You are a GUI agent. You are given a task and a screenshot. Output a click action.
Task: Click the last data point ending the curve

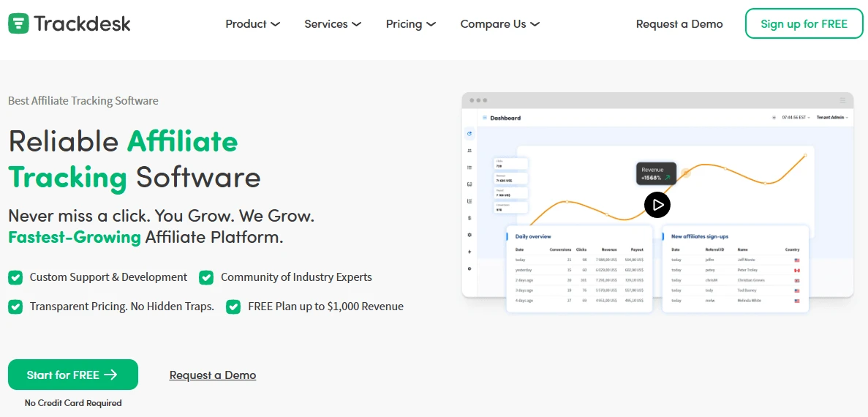[805, 155]
